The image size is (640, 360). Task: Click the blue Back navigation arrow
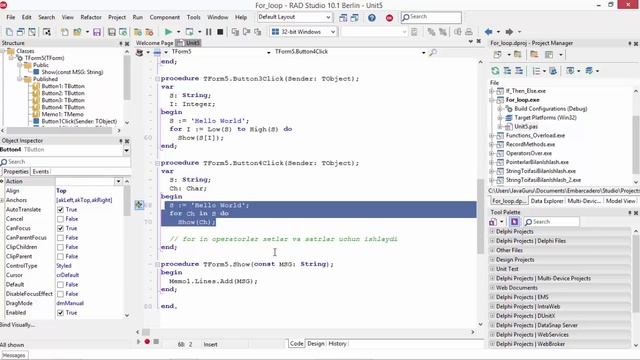pyautogui.click(x=488, y=31)
